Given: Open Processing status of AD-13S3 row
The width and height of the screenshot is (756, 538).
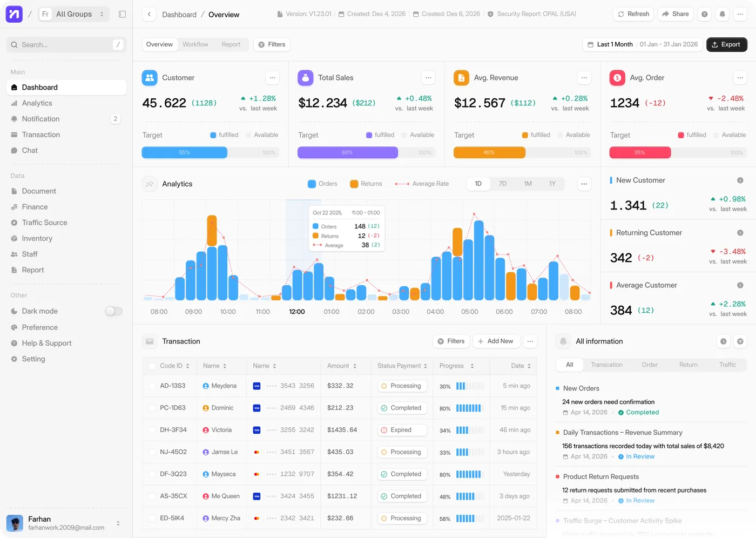Looking at the screenshot, I should 402,386.
